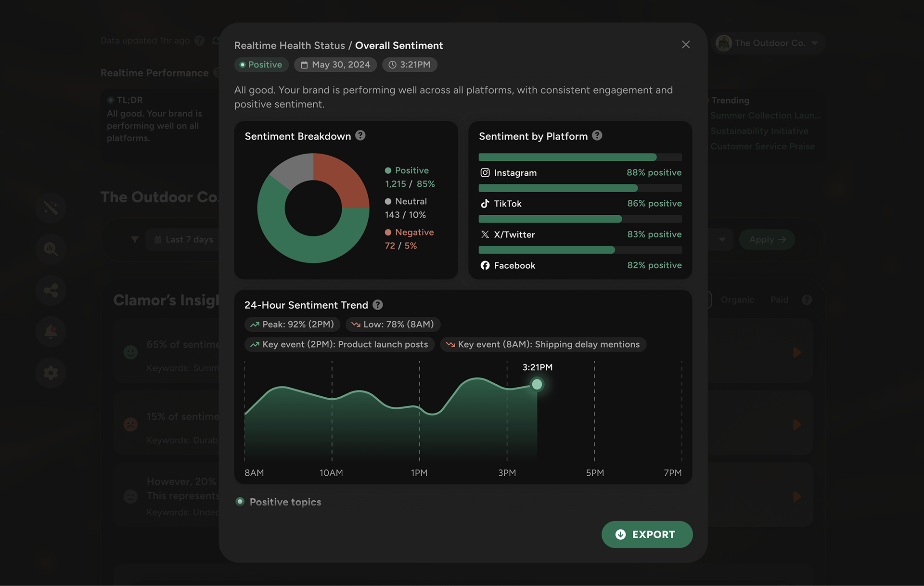Select the share icon in sidebar
Viewport: 924px width, 586px height.
[51, 290]
